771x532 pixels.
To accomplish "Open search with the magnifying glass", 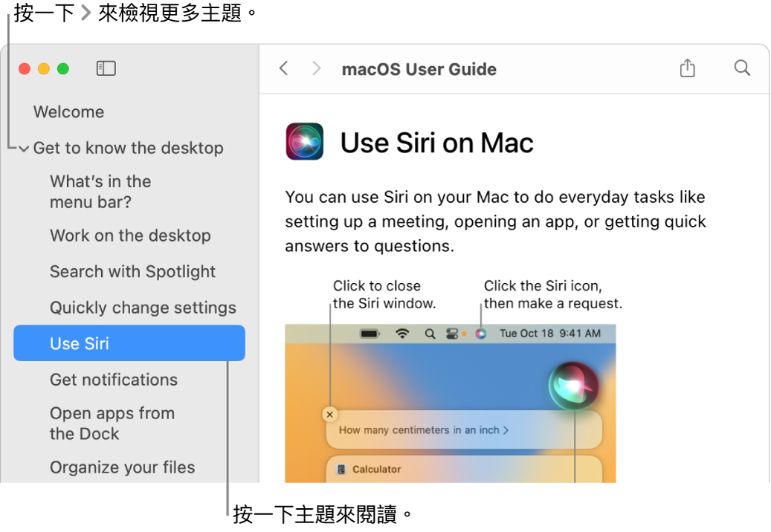I will (742, 68).
